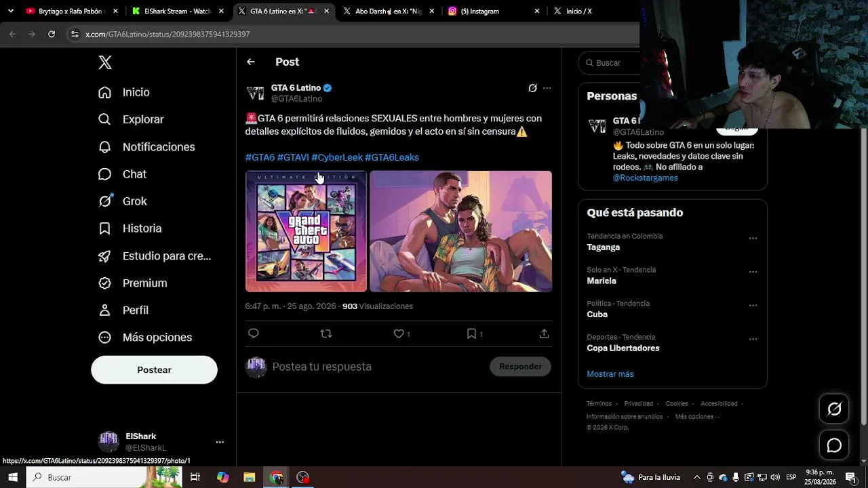Screen dimensions: 868x488
Task: Open Task View on the taskbar
Action: pyautogui.click(x=195, y=477)
